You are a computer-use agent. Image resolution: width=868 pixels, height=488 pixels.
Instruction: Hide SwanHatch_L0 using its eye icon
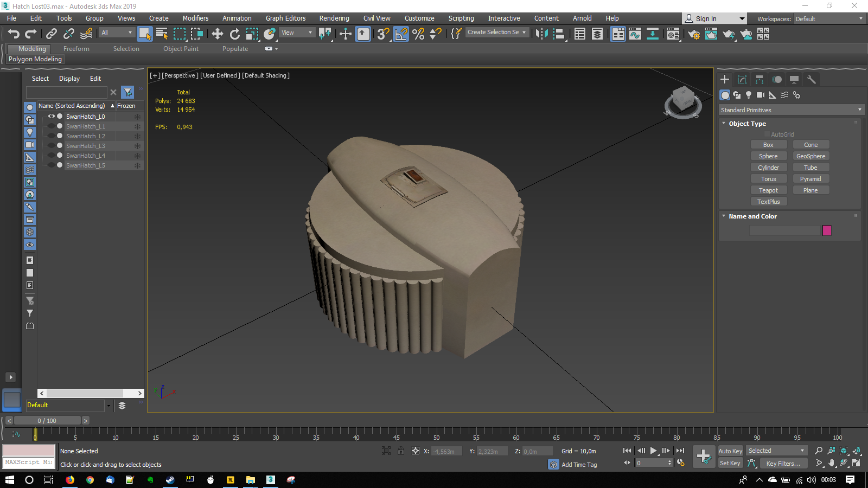point(52,117)
